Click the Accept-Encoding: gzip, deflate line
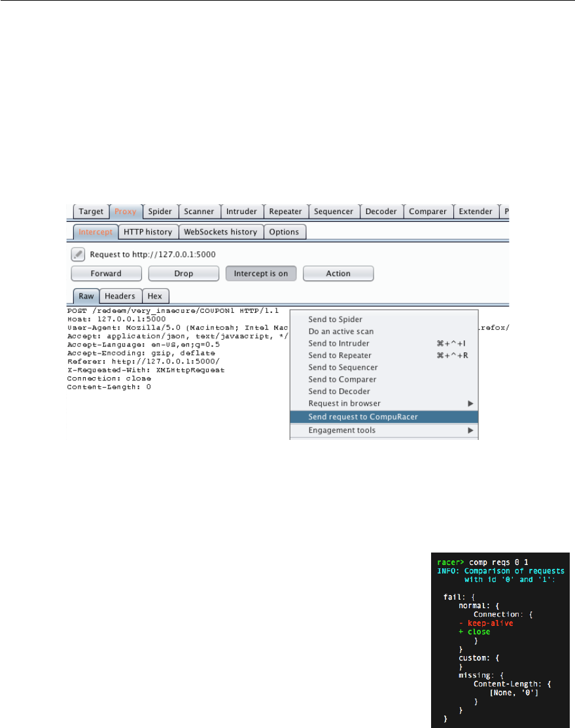Viewport: 575px width, 728px height. 141,353
